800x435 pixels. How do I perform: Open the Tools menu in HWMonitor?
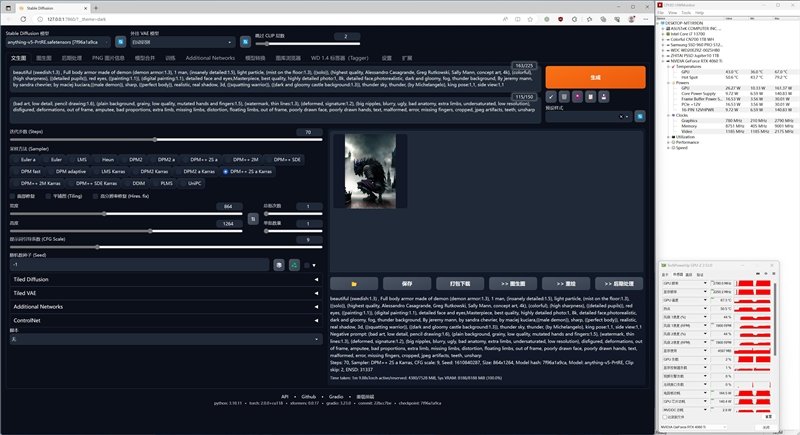[686, 13]
